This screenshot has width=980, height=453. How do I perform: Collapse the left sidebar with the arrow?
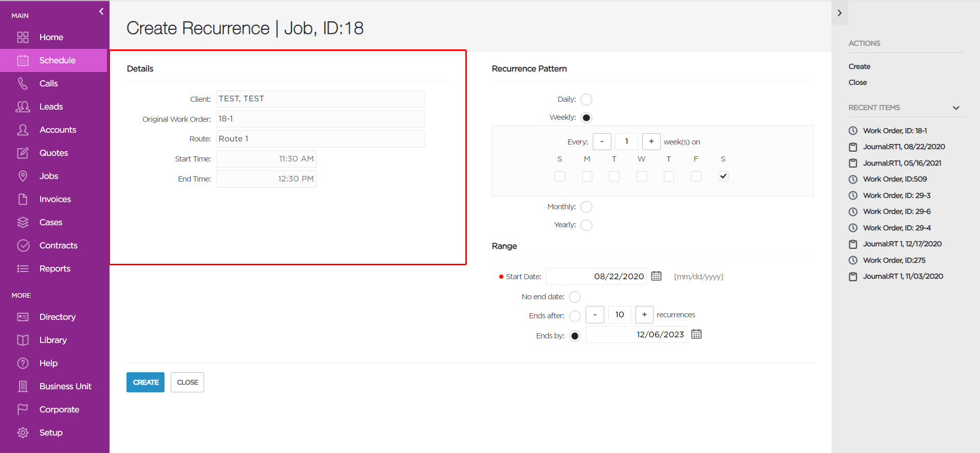coord(101,11)
